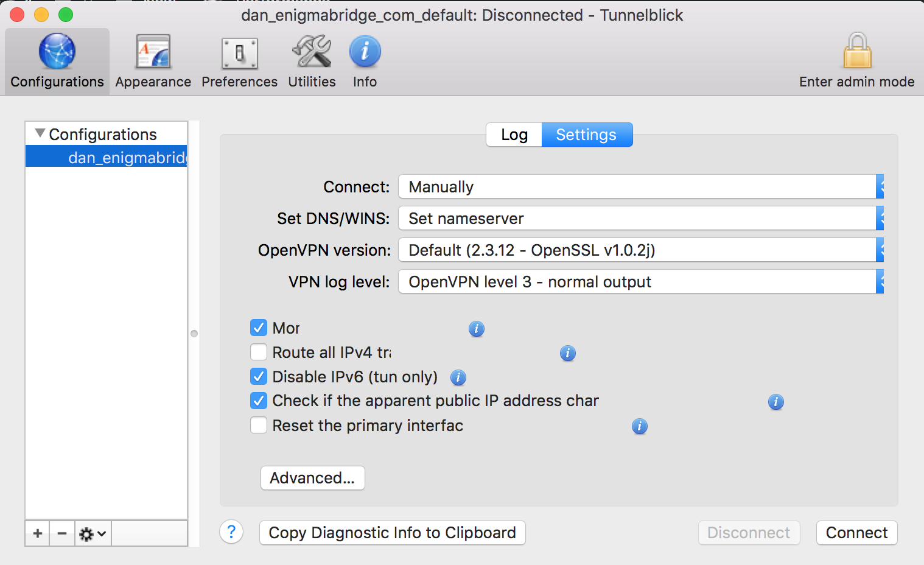This screenshot has height=565, width=924.
Task: Click info icon beside Disable IPv6 option
Action: (458, 377)
